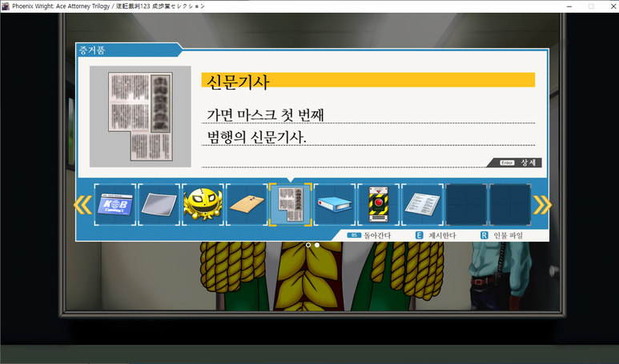Select the KB security card evidence

pyautogui.click(x=115, y=205)
